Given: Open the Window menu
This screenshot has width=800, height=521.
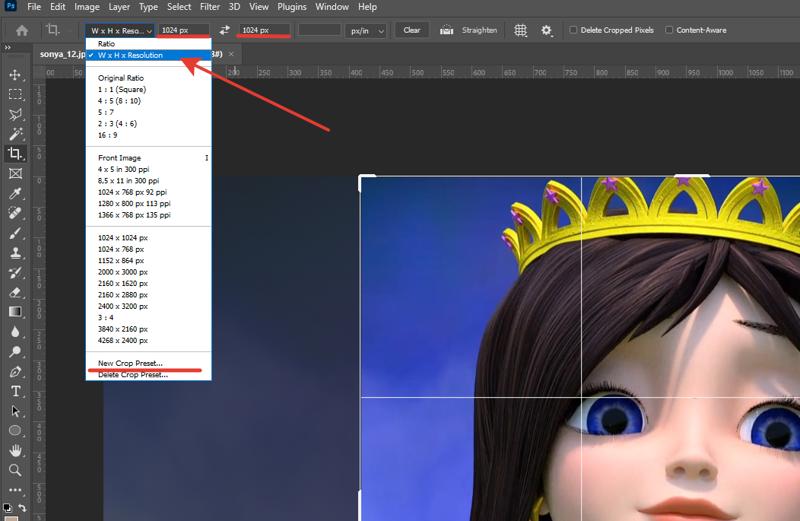Looking at the screenshot, I should pos(332,7).
